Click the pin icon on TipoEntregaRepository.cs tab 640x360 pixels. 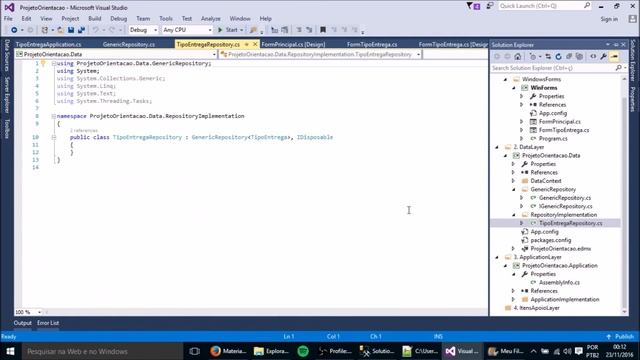247,44
